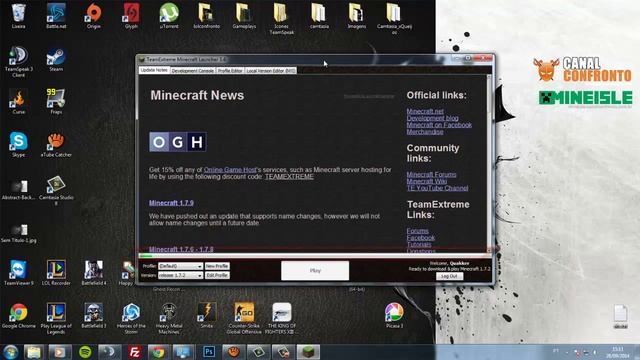Open the Profile Editor tab
Image resolution: width=640 pixels, height=360 pixels.
pos(230,71)
